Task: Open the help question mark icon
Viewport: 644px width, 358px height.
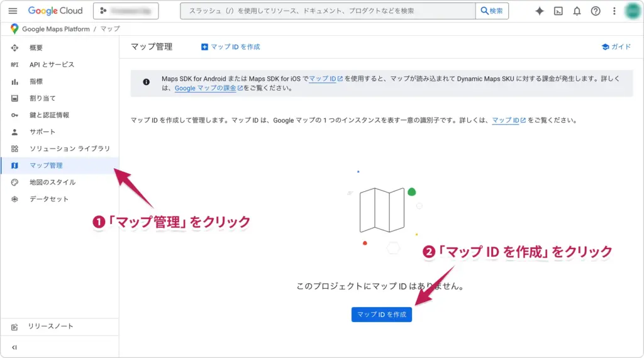Action: click(x=596, y=11)
